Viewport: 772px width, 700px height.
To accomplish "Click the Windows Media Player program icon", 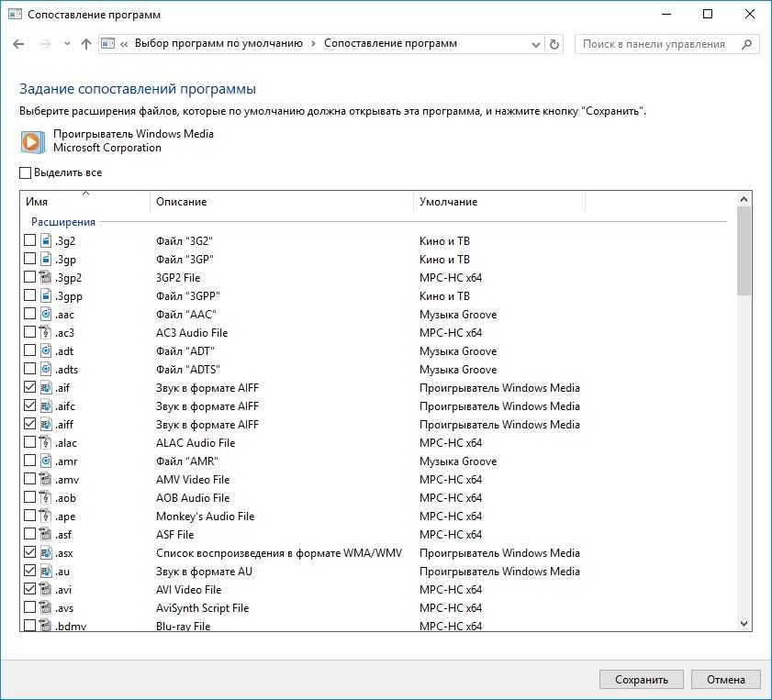I will tap(32, 140).
